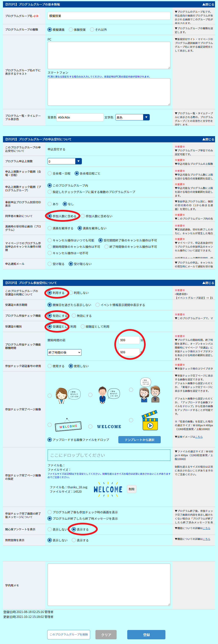Click the ここにドロップしてください drop area
The image size is (218, 644).
tap(109, 455)
